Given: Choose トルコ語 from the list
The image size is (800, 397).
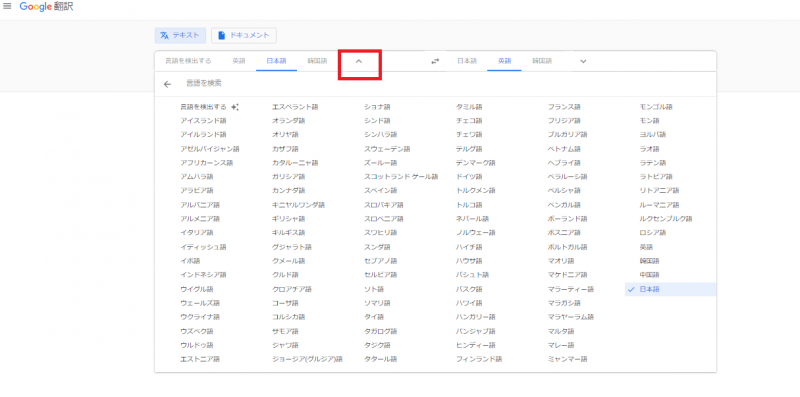Looking at the screenshot, I should 469,205.
